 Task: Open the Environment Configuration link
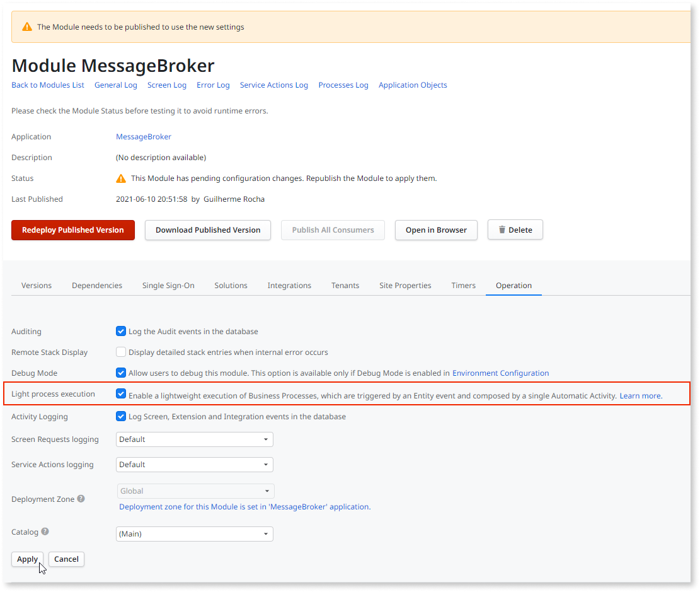[500, 373]
